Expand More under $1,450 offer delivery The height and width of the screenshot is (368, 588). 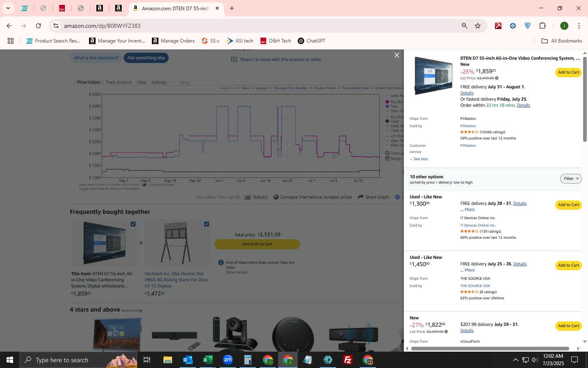click(x=470, y=270)
